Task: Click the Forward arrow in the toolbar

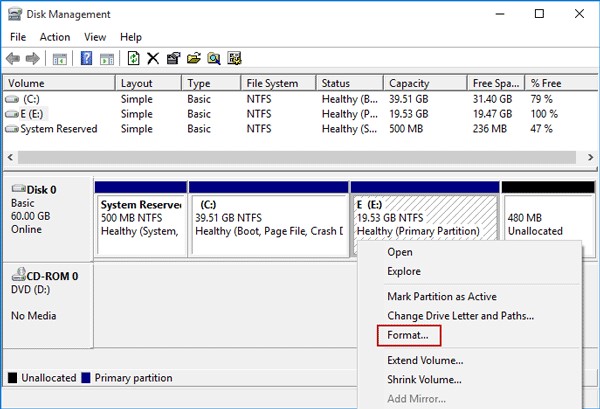Action: coord(32,59)
